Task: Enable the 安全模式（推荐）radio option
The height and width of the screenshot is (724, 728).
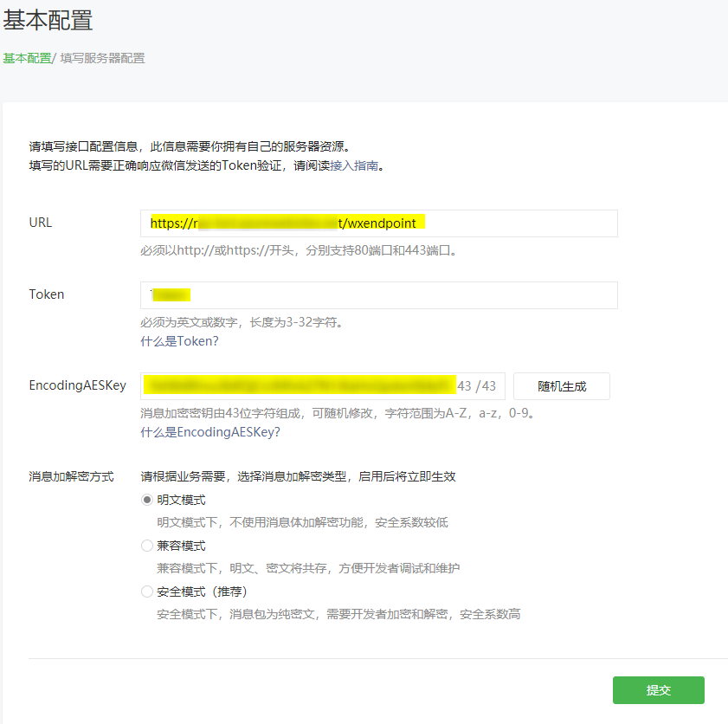Action: [146, 592]
